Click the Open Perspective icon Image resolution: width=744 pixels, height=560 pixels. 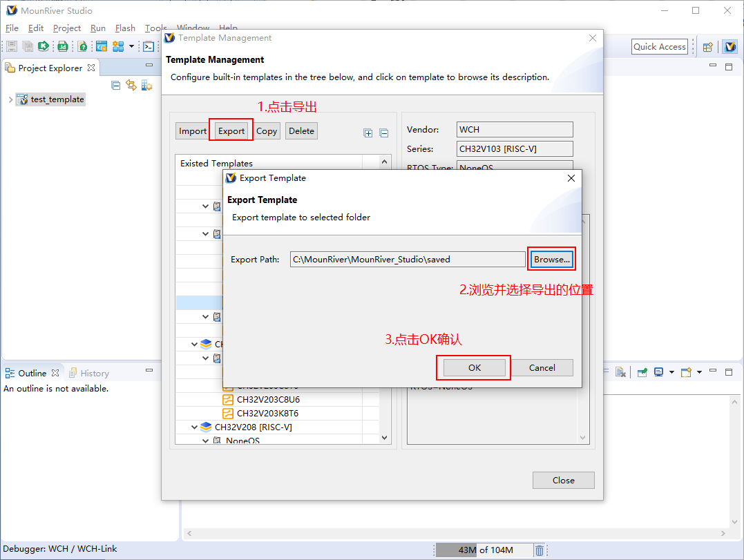(708, 47)
